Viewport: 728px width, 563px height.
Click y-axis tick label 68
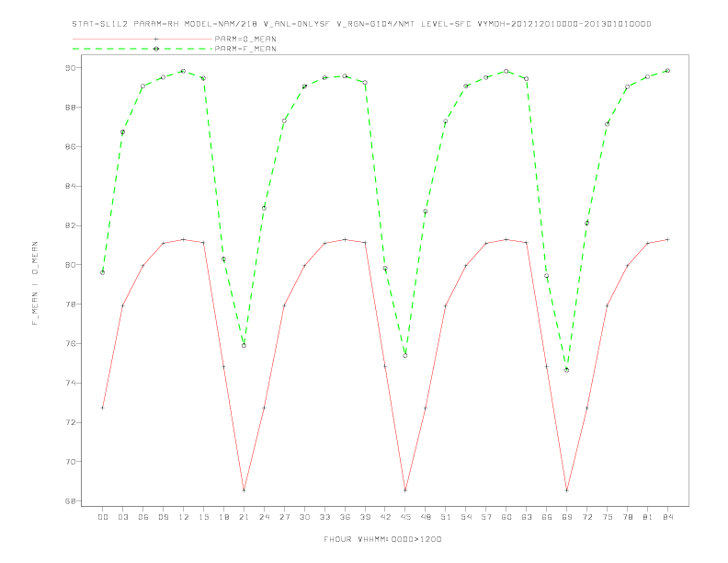click(x=70, y=501)
